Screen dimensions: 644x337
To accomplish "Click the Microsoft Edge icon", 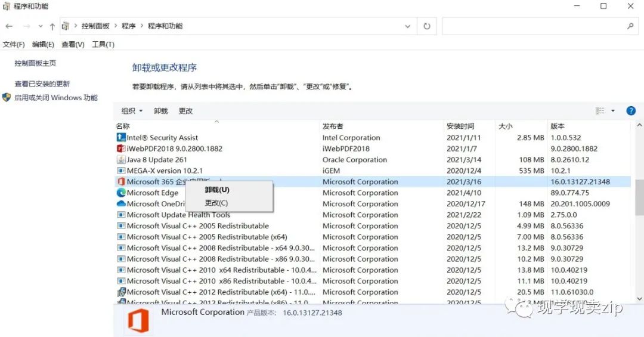I will (x=121, y=193).
